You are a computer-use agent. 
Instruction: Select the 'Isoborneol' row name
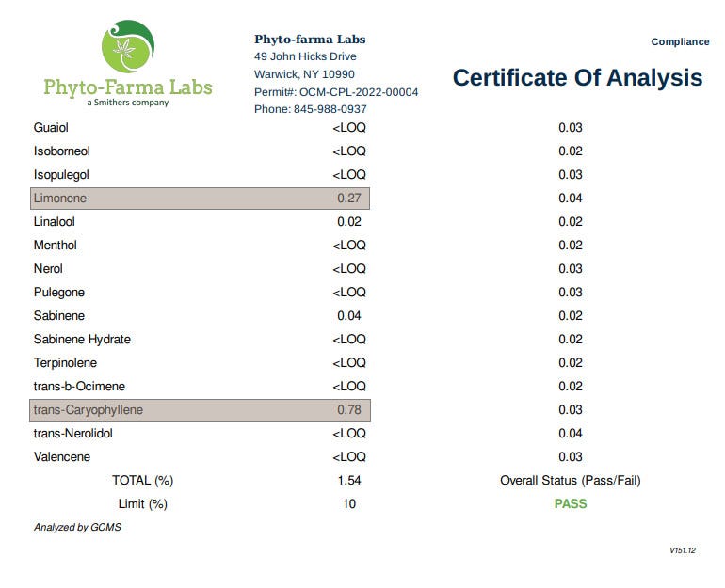pos(61,151)
